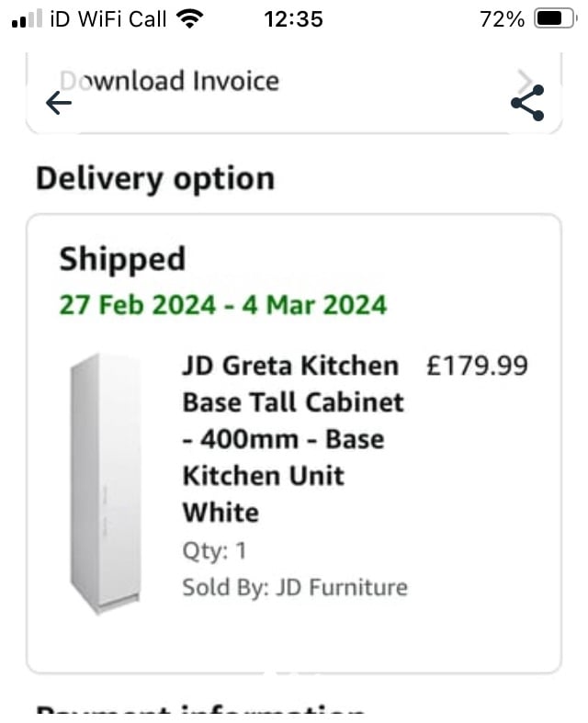The height and width of the screenshot is (723, 588).
Task: Tap the Shipped status heading
Action: (x=122, y=260)
